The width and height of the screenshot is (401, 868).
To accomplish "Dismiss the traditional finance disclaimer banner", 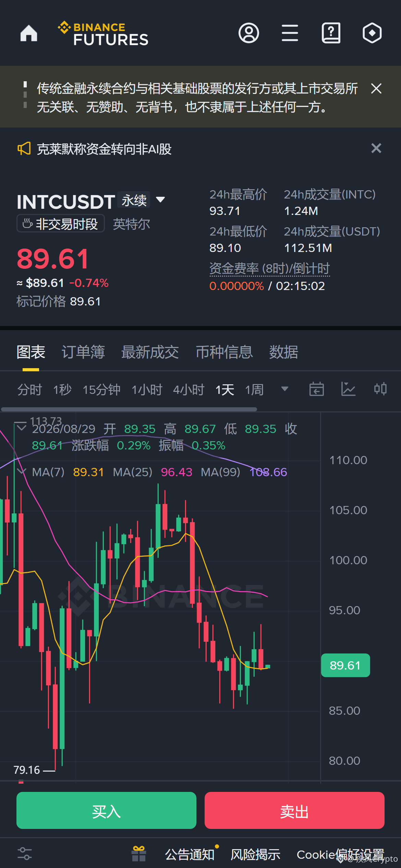I will (376, 88).
